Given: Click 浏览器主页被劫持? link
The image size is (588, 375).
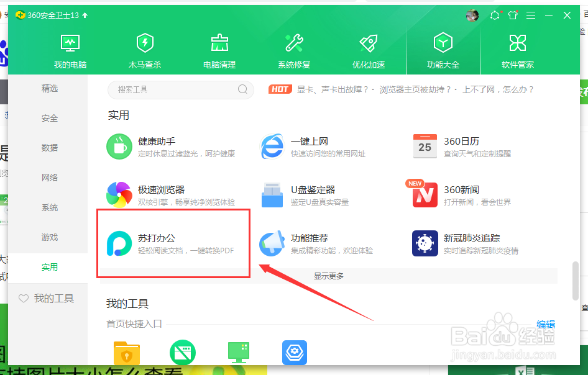Looking at the screenshot, I should (415, 89).
